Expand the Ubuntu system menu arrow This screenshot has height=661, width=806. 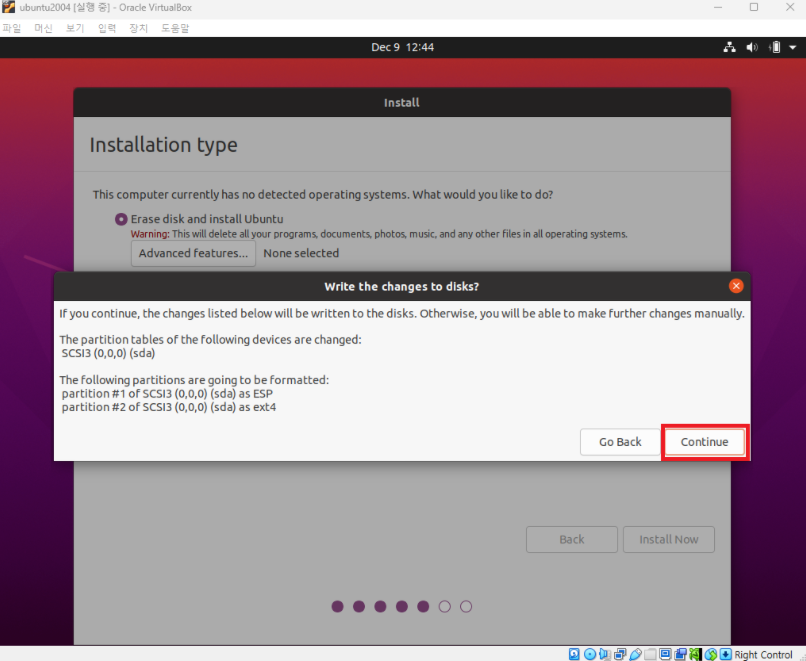click(793, 47)
